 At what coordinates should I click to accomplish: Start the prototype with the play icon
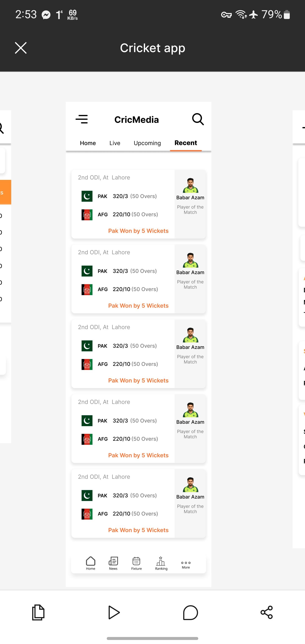114,612
